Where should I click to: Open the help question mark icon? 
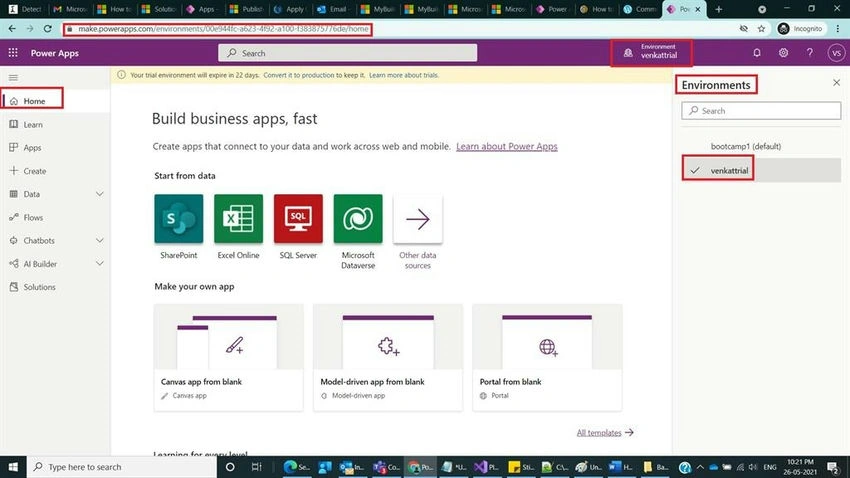809,53
